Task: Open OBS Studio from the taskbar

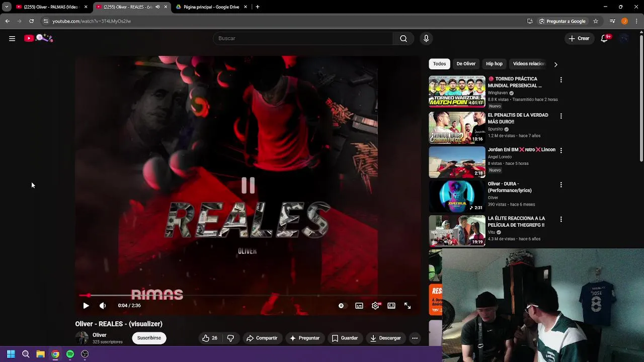Action: click(x=85, y=354)
